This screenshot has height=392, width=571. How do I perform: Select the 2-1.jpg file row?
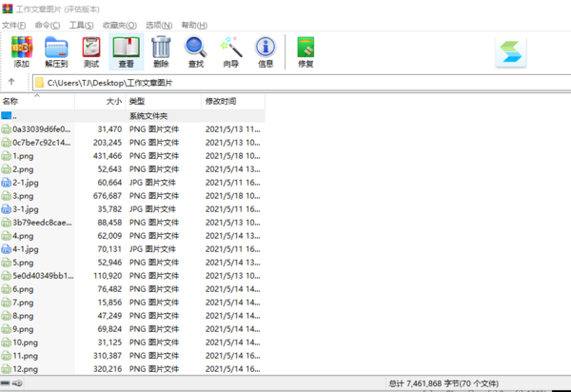[26, 182]
